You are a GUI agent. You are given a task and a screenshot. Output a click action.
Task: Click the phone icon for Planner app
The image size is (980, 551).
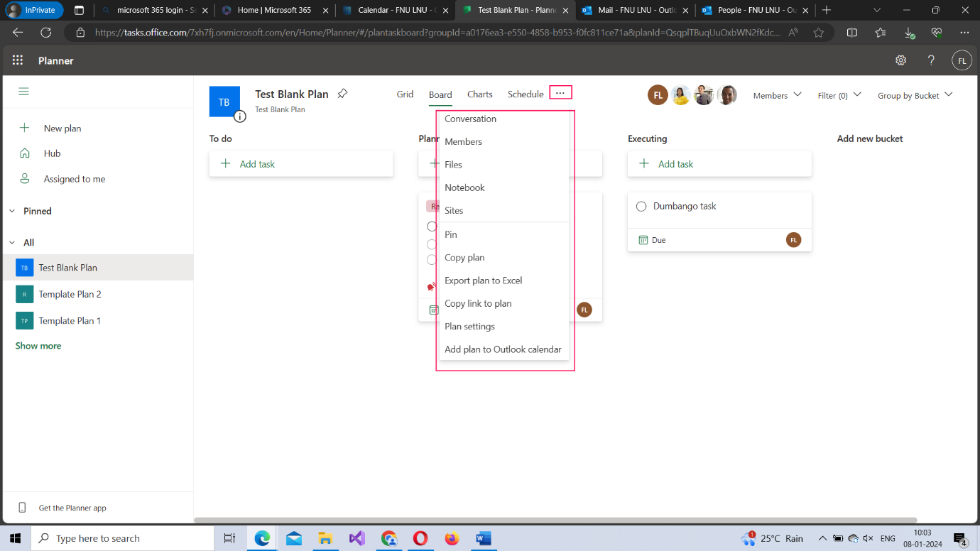(22, 508)
